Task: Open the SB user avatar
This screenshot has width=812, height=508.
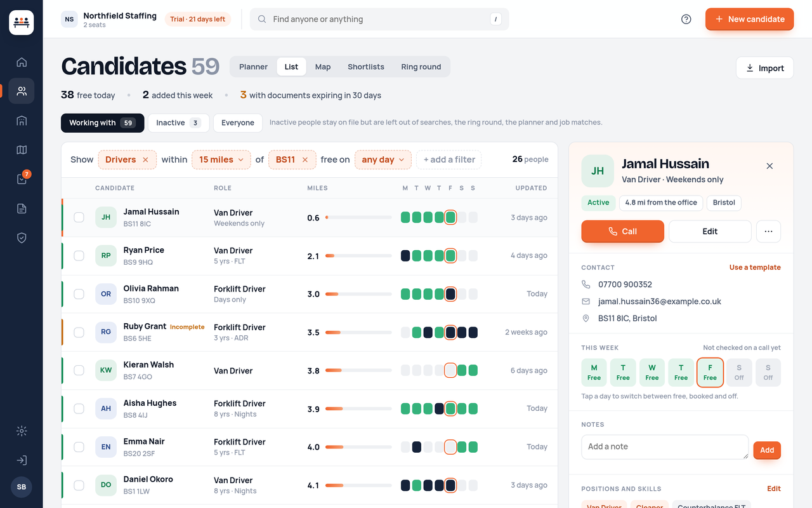Action: 22,487
